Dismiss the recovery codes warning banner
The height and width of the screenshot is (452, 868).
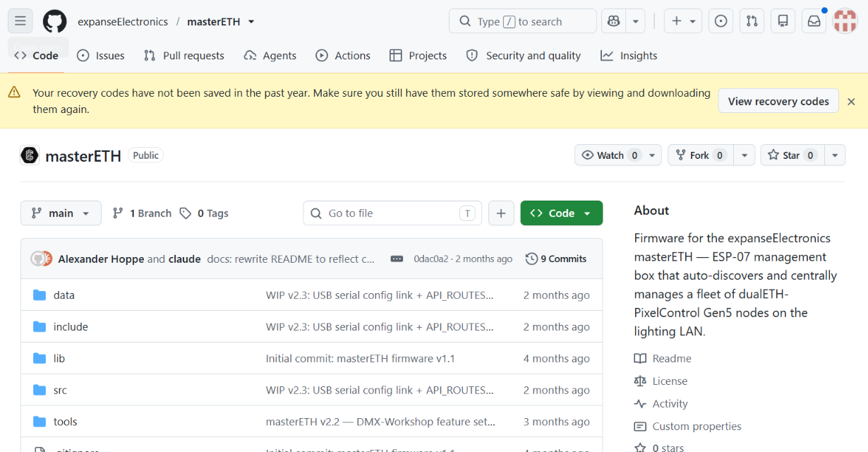point(851,102)
